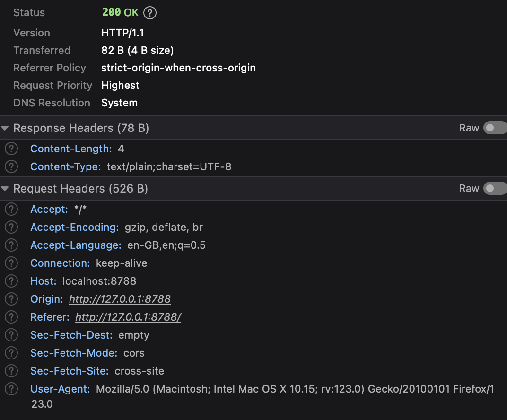Click the help icon beside Origin header

pos(11,299)
